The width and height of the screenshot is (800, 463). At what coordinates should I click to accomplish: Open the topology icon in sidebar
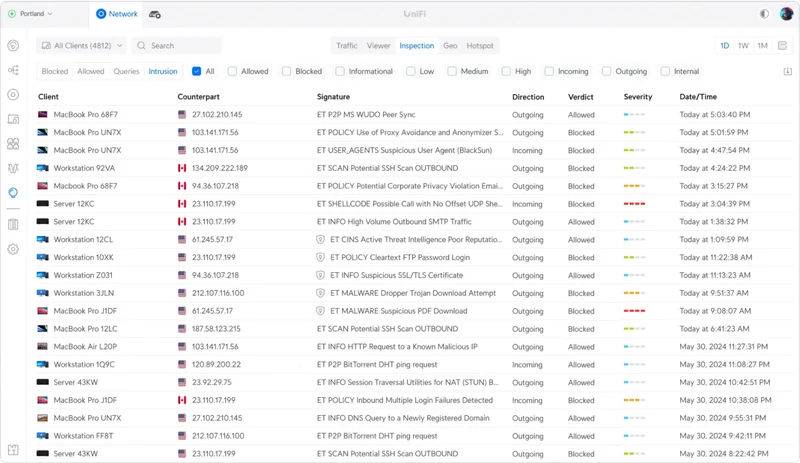point(13,70)
